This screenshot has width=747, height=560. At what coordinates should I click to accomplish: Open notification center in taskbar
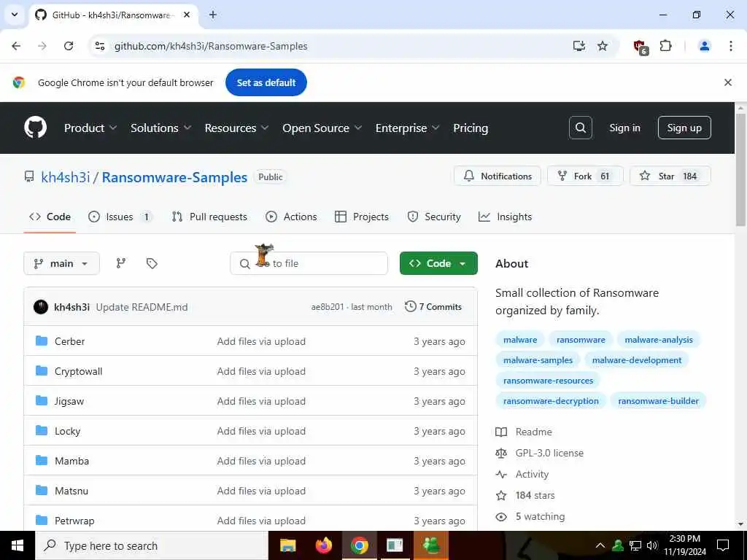tap(723, 545)
